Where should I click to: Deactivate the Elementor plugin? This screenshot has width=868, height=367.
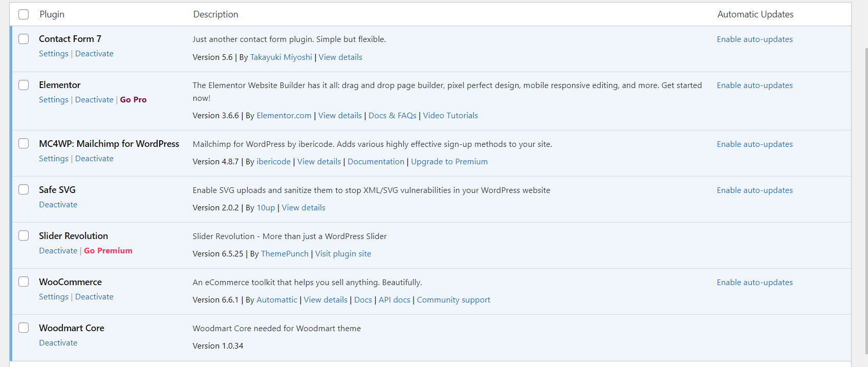(94, 100)
